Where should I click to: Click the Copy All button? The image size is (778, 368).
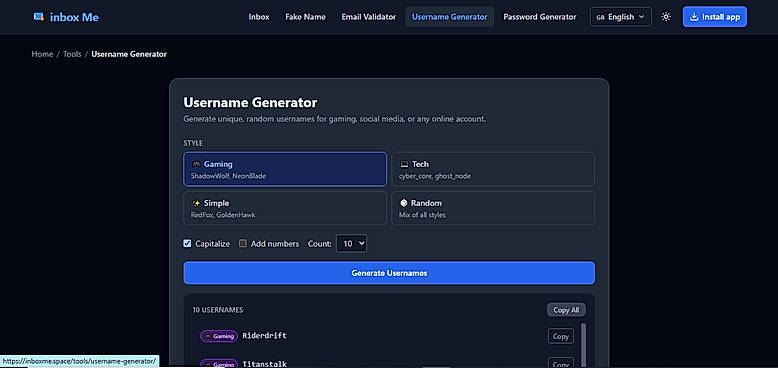coord(566,310)
